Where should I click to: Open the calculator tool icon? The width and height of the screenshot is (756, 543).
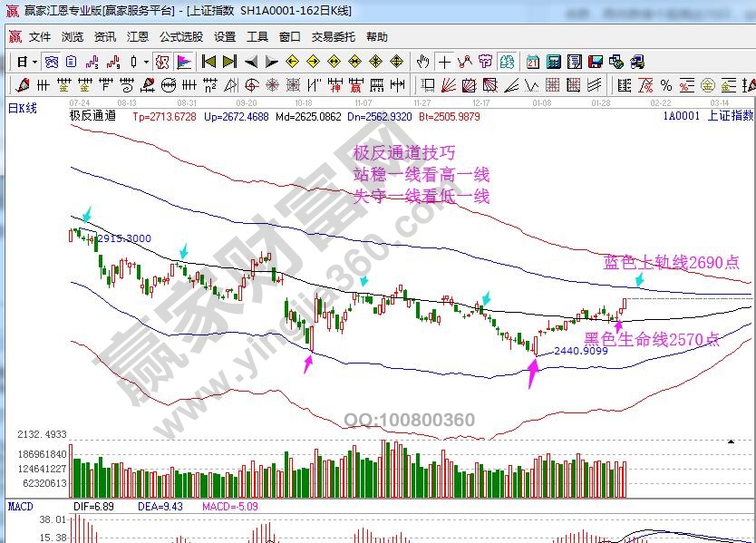[x=553, y=62]
